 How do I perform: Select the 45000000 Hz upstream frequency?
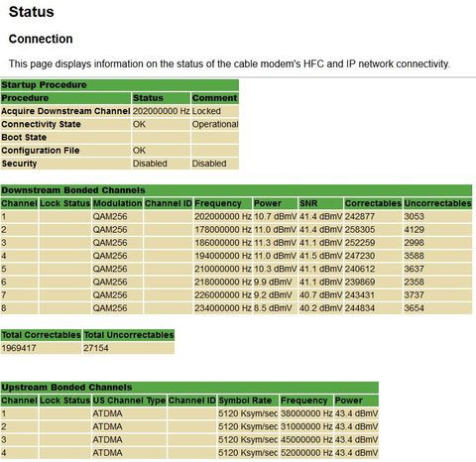[x=306, y=440]
